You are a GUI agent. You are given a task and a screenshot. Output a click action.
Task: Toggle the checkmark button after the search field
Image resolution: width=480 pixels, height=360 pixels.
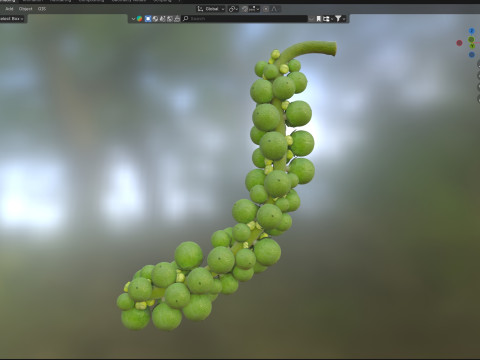coord(311,19)
